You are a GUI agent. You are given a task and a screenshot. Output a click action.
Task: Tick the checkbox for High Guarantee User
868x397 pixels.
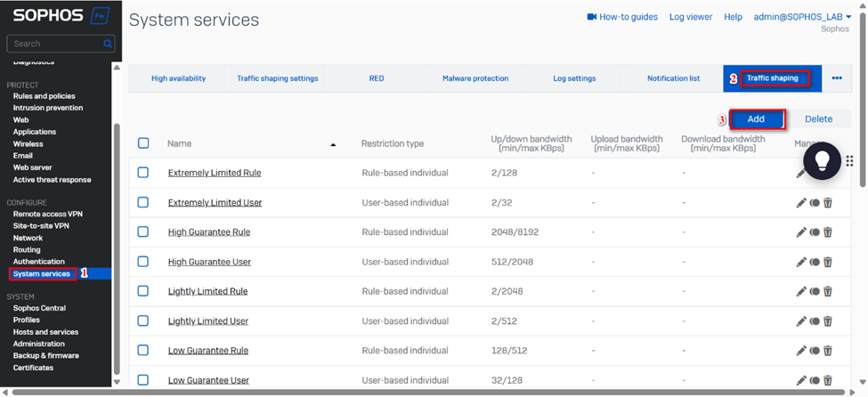click(x=143, y=262)
